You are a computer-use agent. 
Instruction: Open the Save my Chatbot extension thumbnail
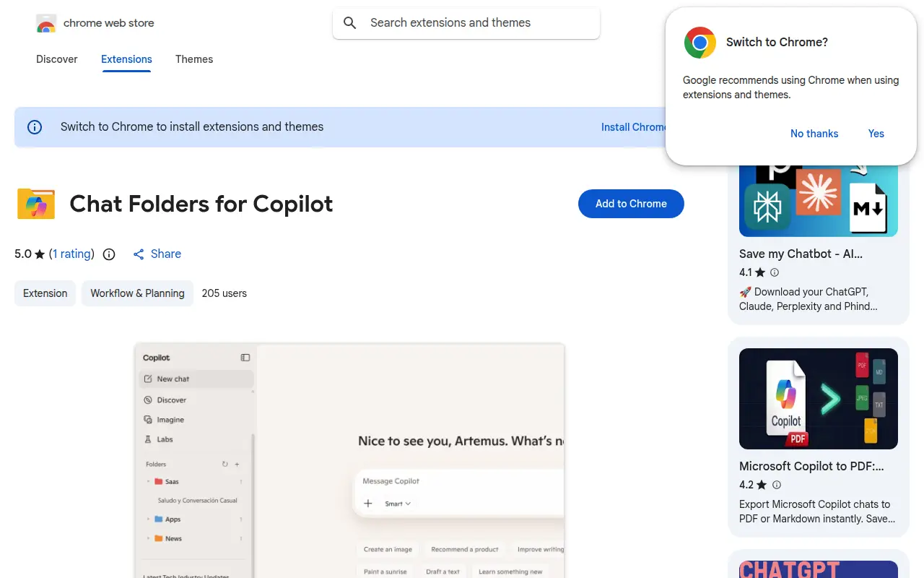(x=819, y=200)
